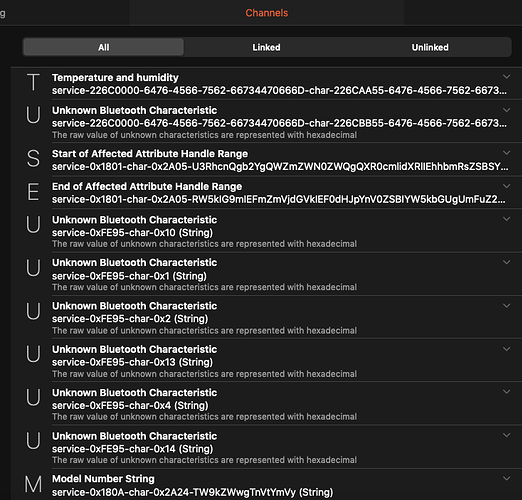Expand chevron for service-0xFE95-char-0x13 channel
The height and width of the screenshot is (500, 522).
click(506, 349)
